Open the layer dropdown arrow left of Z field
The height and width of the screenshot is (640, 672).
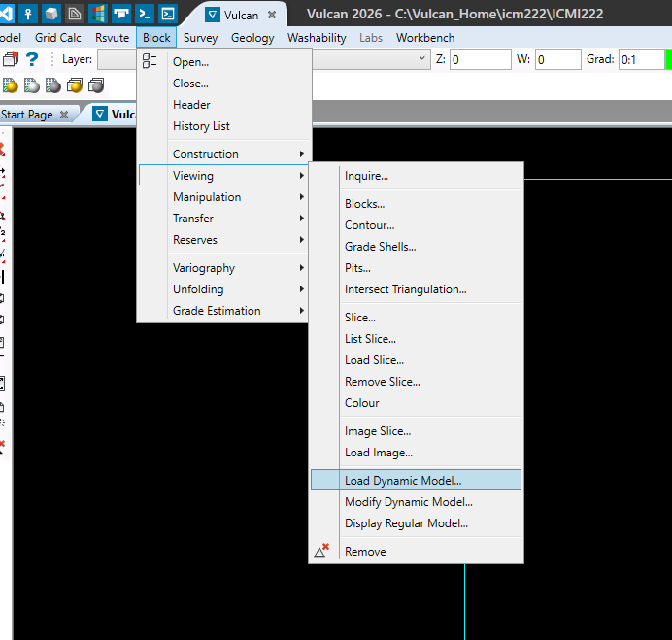pyautogui.click(x=421, y=58)
